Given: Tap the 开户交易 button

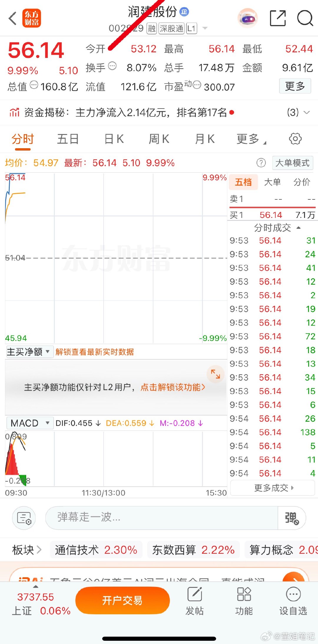Looking at the screenshot, I should click(122, 600).
